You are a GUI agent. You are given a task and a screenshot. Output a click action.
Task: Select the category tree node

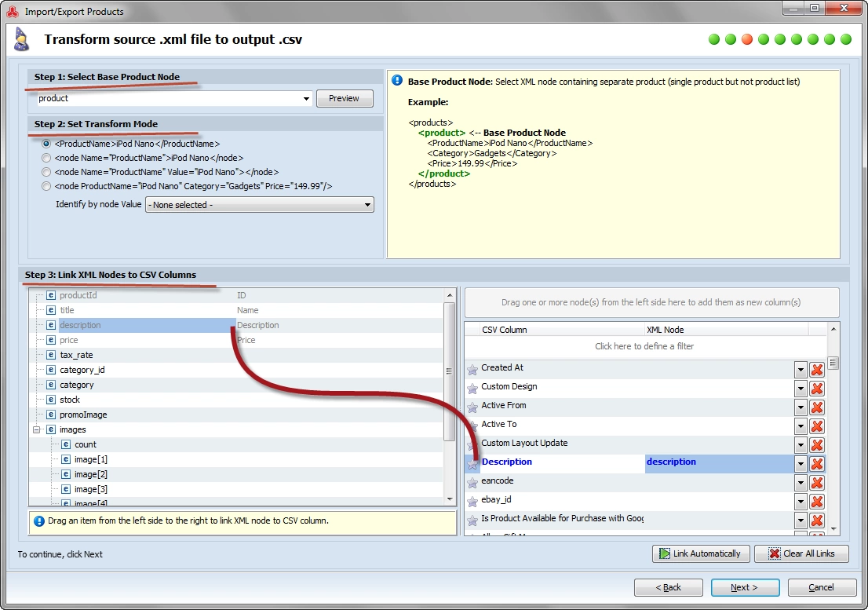(x=76, y=385)
